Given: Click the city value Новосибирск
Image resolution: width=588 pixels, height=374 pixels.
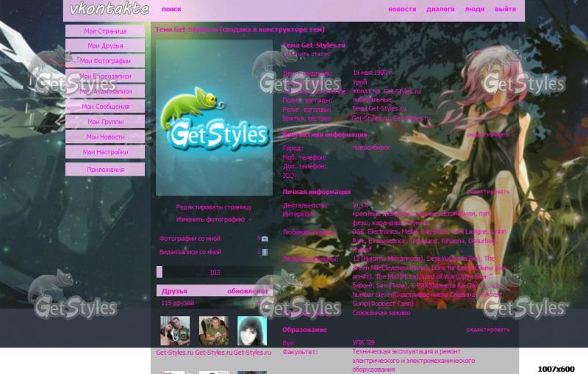Looking at the screenshot, I should point(371,148).
